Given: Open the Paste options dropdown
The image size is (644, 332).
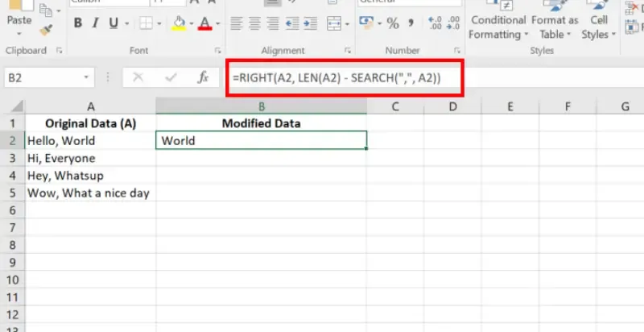Looking at the screenshot, I should coord(19,33).
